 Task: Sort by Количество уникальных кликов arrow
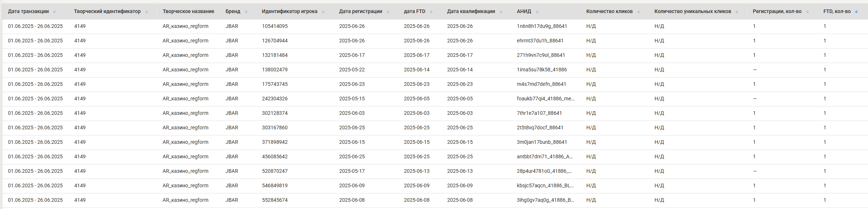click(737, 12)
